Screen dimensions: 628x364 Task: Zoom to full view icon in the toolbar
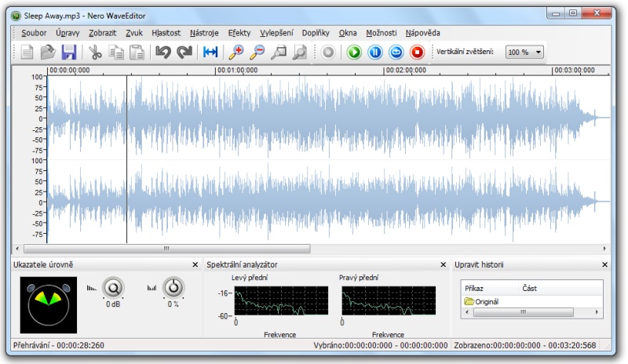pos(300,52)
